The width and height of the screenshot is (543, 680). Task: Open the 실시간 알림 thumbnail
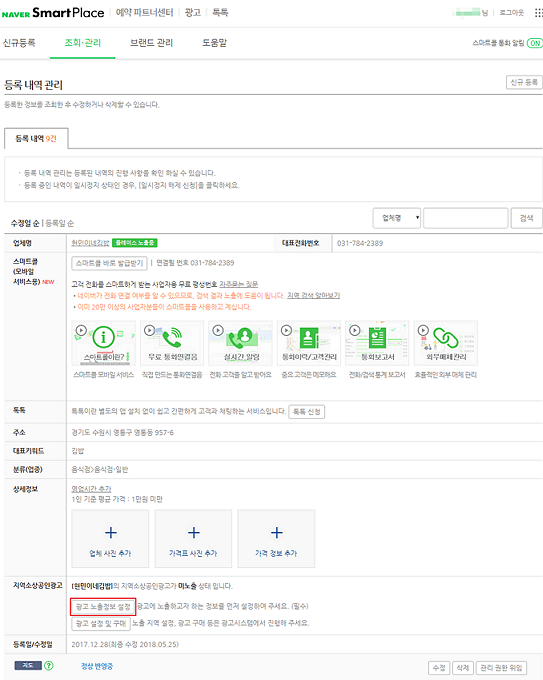tap(241, 343)
